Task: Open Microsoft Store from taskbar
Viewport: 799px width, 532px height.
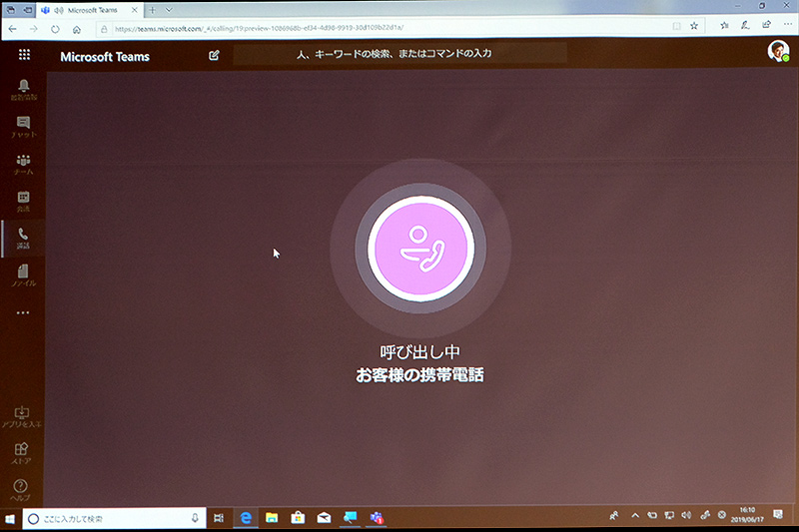Action: point(298,518)
